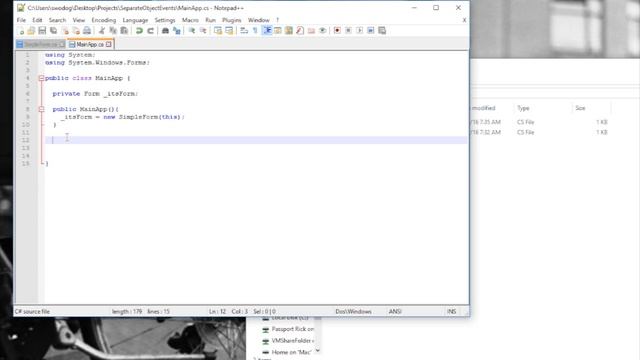Screen dimensions: 640x360
Task: Click the Dos\Windows line ending status field
Action: [353, 311]
